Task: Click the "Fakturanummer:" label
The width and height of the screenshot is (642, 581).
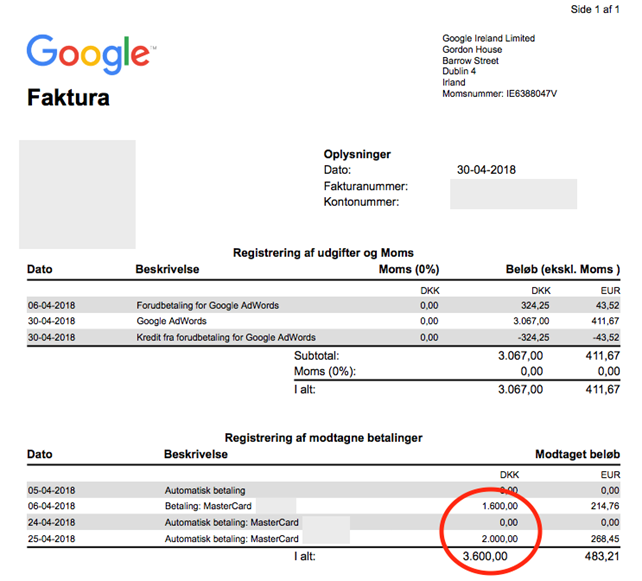Action: click(366, 186)
